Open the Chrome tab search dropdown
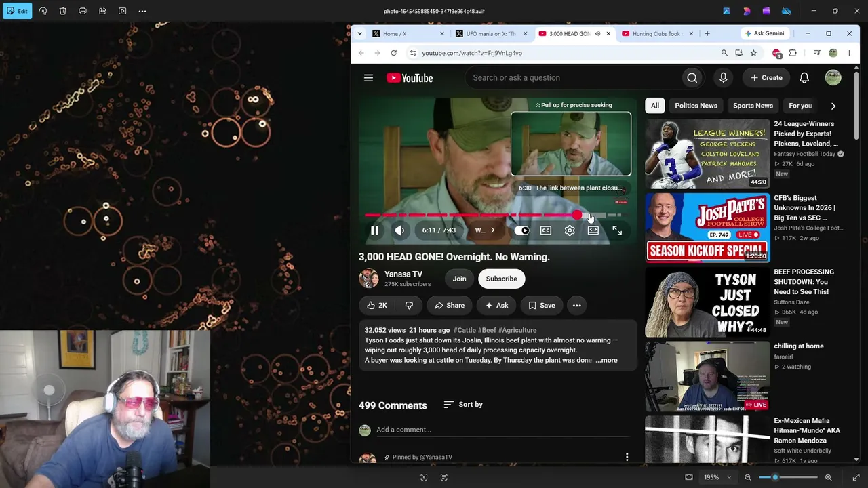 [x=359, y=33]
